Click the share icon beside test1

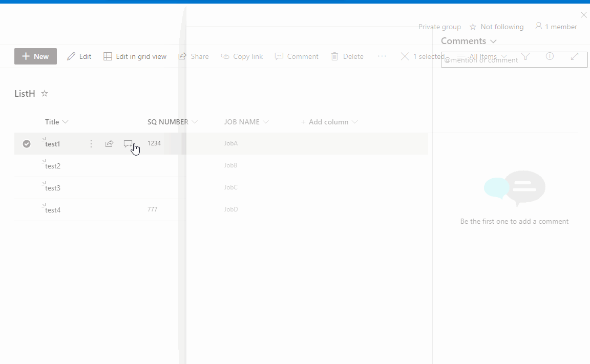109,144
